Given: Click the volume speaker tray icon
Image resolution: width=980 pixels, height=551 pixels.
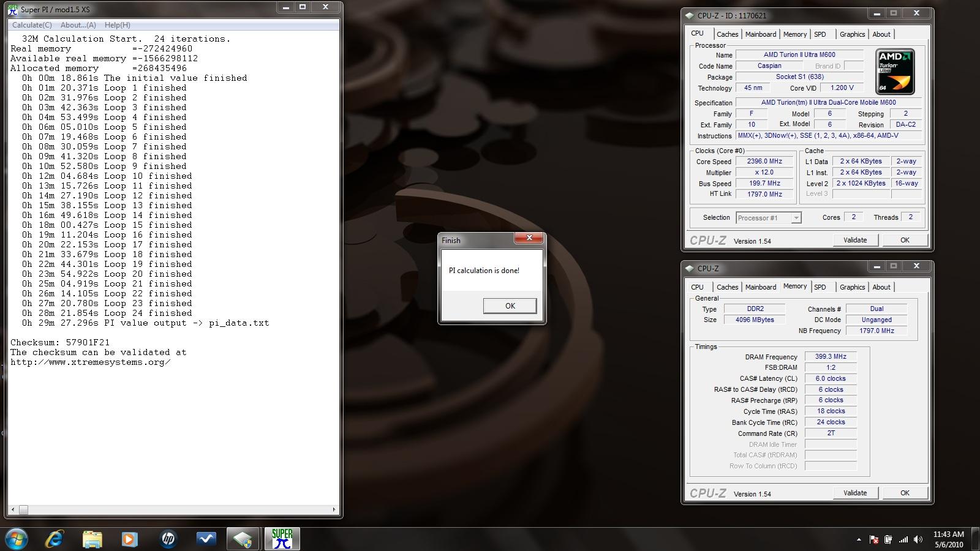Looking at the screenshot, I should click(x=918, y=539).
